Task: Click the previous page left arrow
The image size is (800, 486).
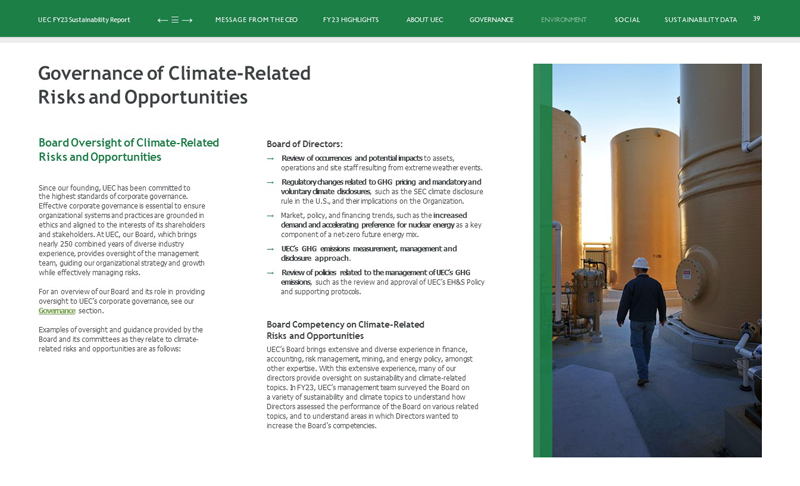Action: (x=162, y=20)
